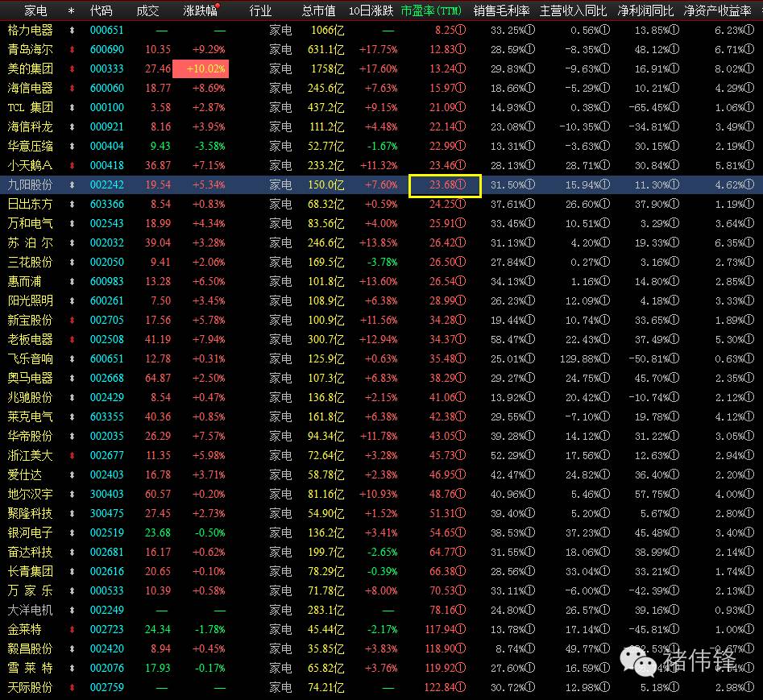Click the 64.87 price of 奥马电器
Image resolution: width=763 pixels, height=700 pixels.
tap(158, 378)
